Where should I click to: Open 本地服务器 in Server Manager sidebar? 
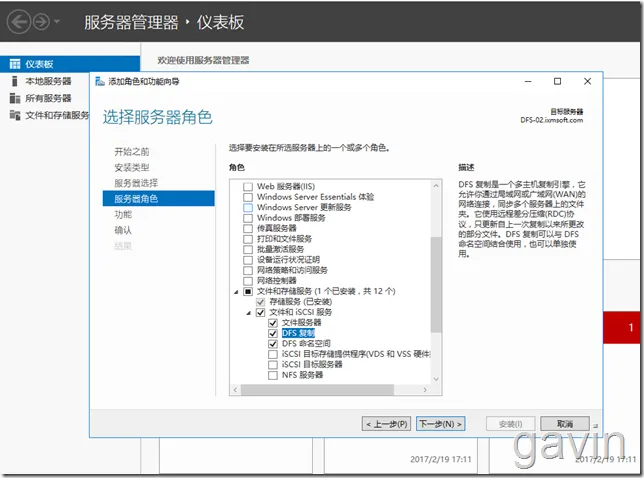48,81
